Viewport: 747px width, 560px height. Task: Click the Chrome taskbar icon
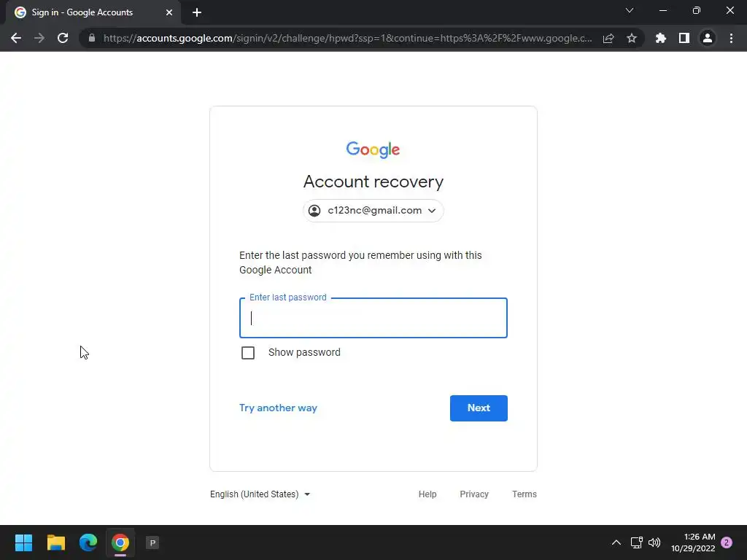120,542
